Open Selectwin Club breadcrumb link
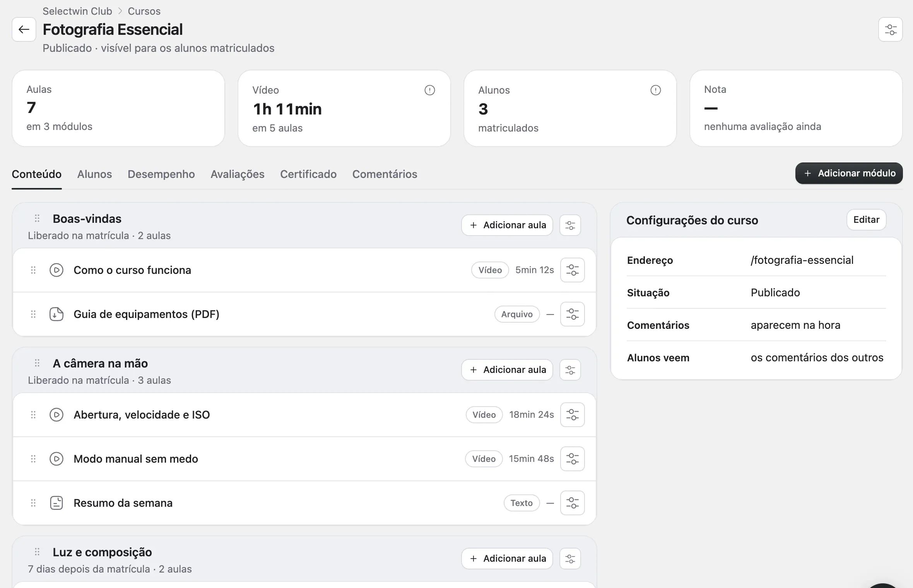Image resolution: width=913 pixels, height=588 pixels. click(77, 11)
